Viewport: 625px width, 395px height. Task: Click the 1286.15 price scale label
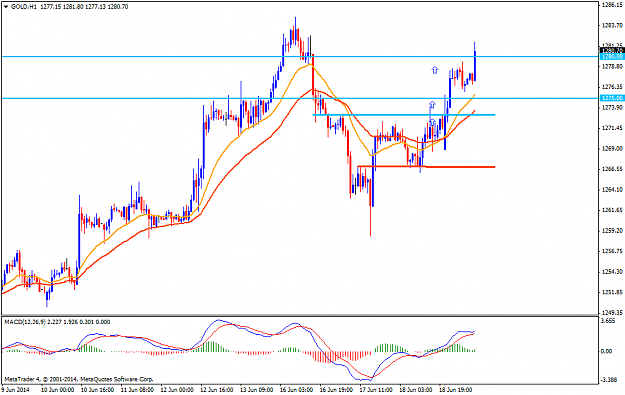click(x=612, y=5)
